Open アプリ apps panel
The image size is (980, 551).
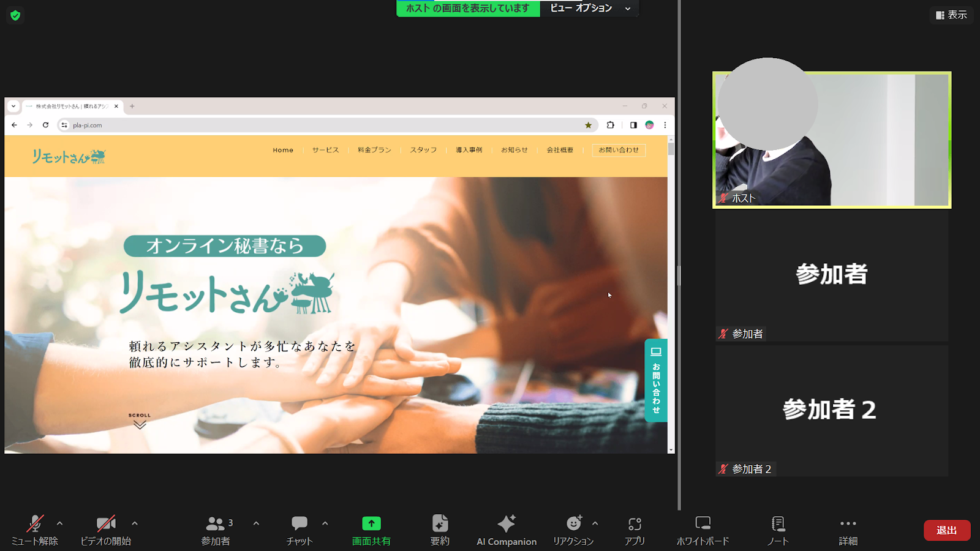pos(635,530)
